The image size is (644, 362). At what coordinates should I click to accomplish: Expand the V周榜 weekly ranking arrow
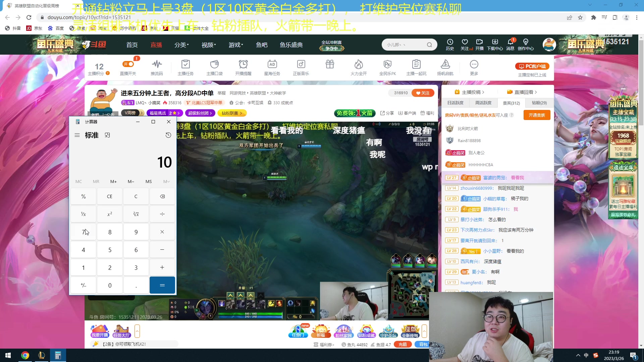tap(142, 113)
